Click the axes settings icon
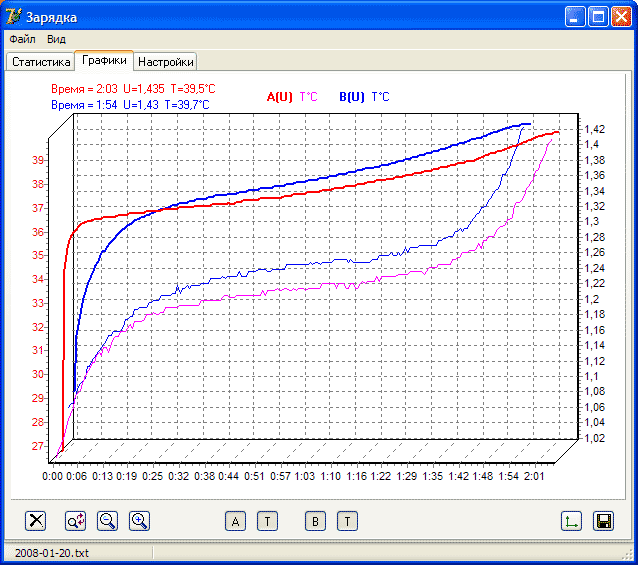Screen dimensions: 638x565 (572, 520)
